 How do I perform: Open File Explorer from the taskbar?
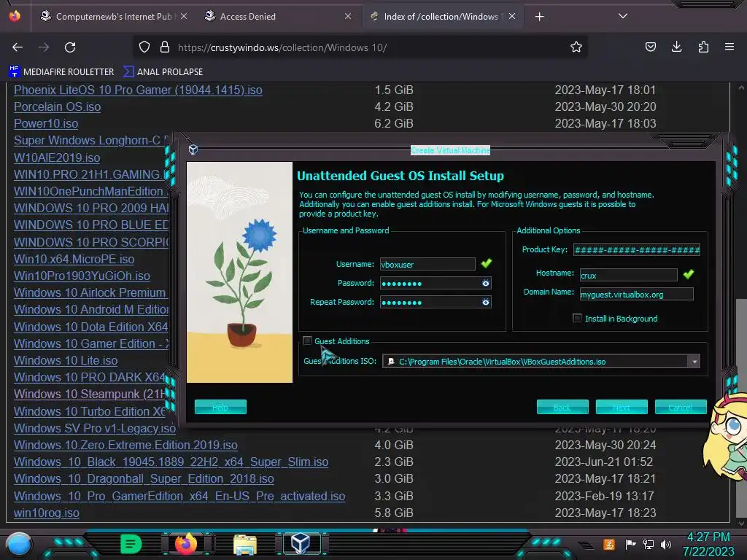[x=245, y=545]
